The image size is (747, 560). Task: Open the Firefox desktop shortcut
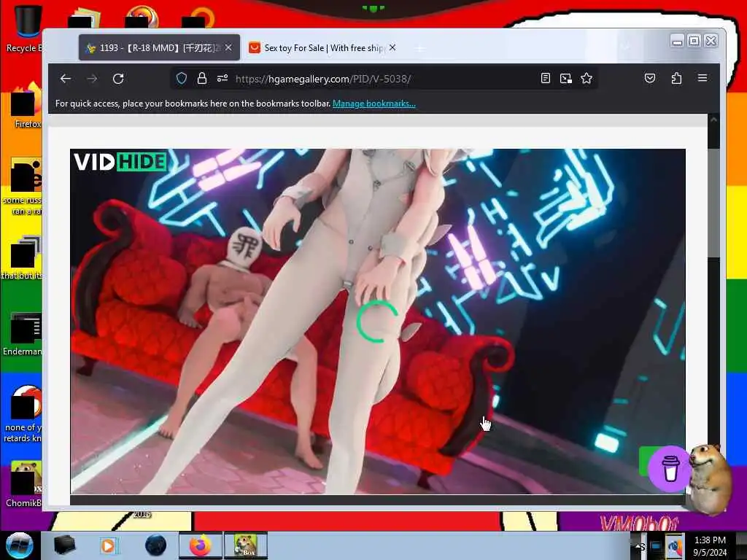(x=26, y=105)
